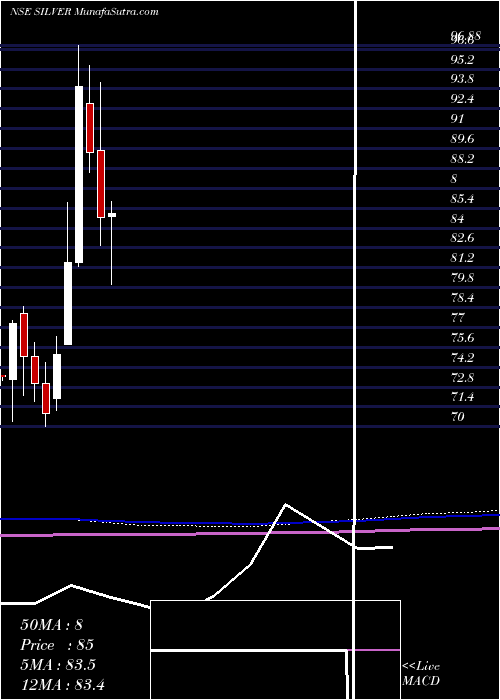Click the 79.8 price axis label
This screenshot has width=500, height=700.
[x=462, y=278]
